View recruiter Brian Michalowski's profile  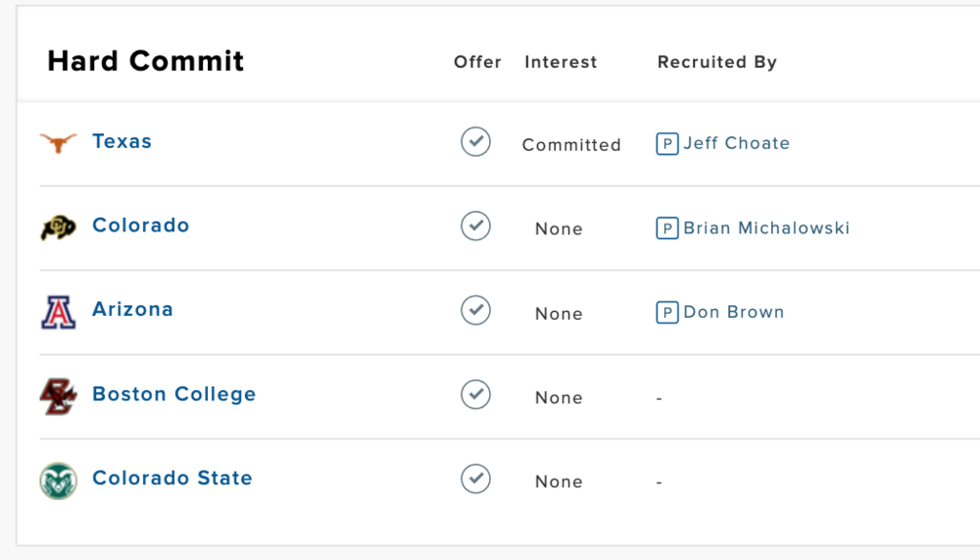click(766, 228)
